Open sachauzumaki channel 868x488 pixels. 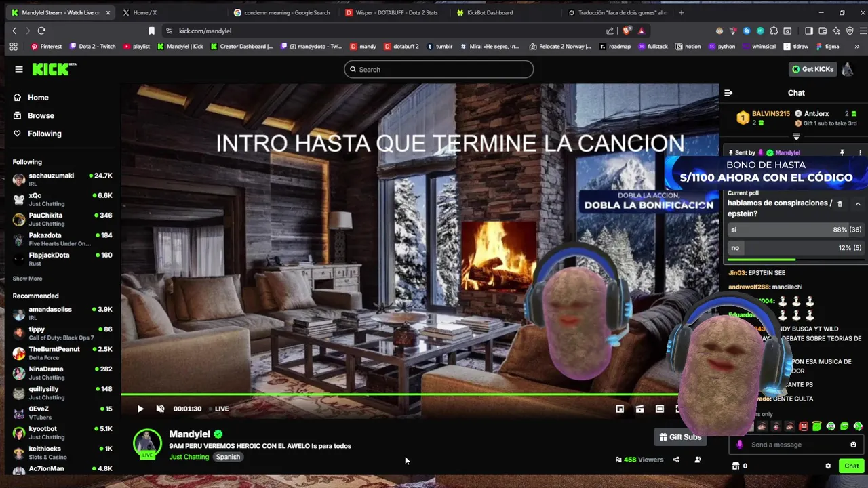point(62,180)
